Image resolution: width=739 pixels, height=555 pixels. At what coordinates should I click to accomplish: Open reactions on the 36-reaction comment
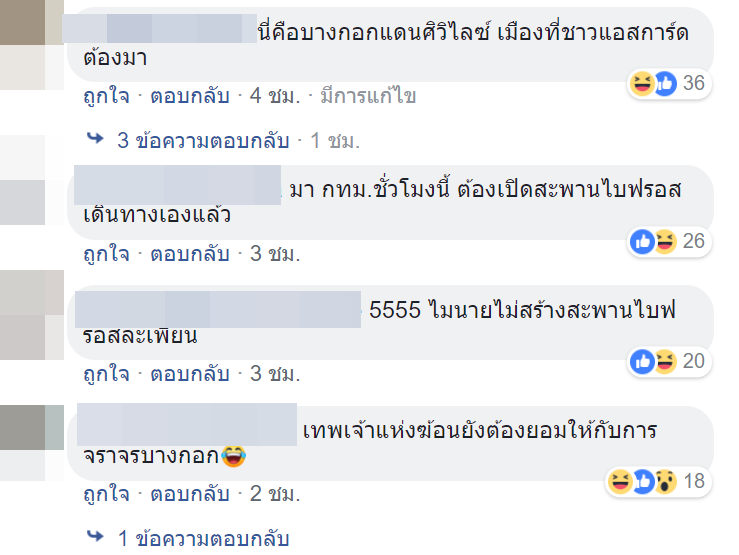tap(669, 83)
